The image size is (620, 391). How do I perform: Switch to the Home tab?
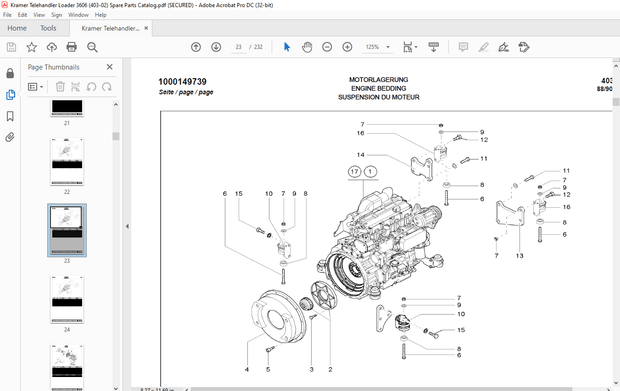click(17, 28)
